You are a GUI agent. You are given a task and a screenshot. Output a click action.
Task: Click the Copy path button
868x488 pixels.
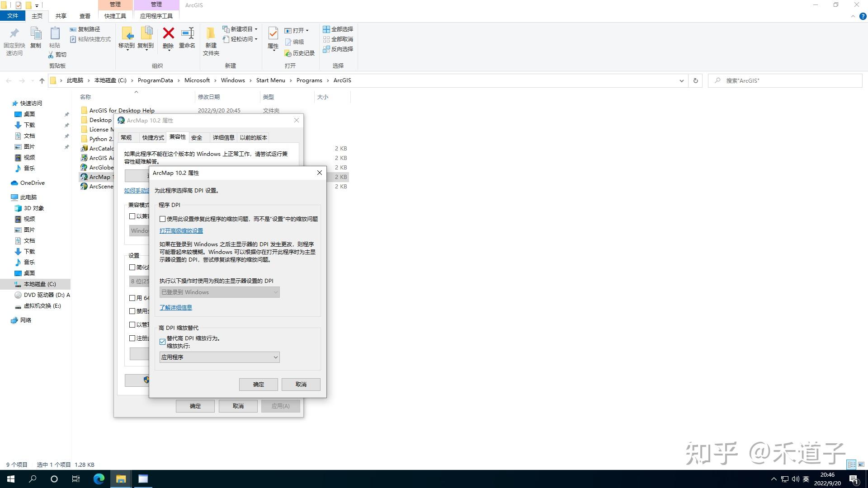85,29
